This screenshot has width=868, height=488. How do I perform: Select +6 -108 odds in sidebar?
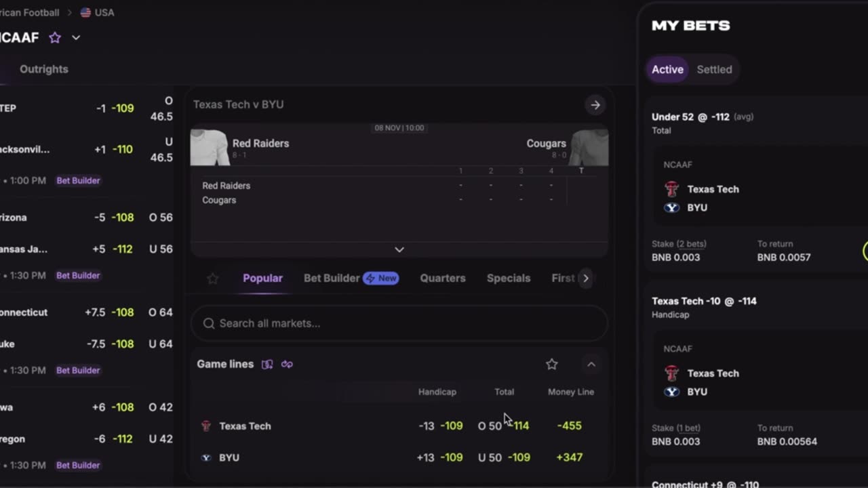[x=113, y=407]
